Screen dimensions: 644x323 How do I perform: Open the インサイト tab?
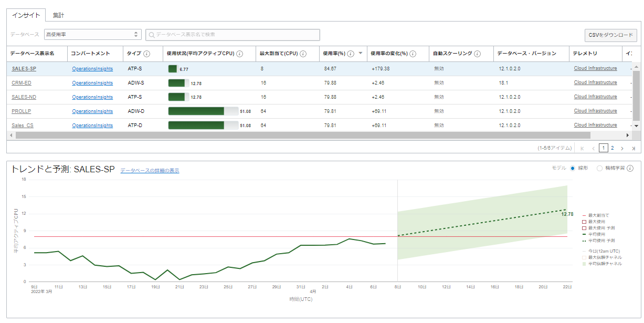tap(26, 15)
